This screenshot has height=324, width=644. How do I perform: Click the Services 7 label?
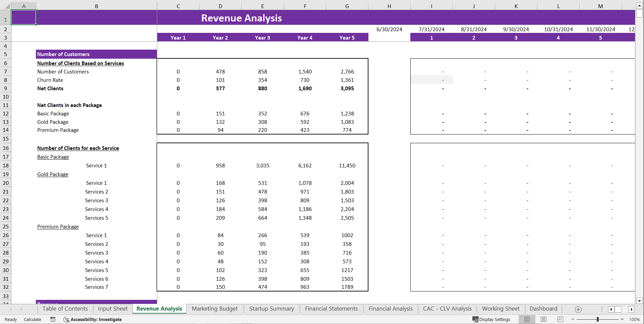pos(97,287)
